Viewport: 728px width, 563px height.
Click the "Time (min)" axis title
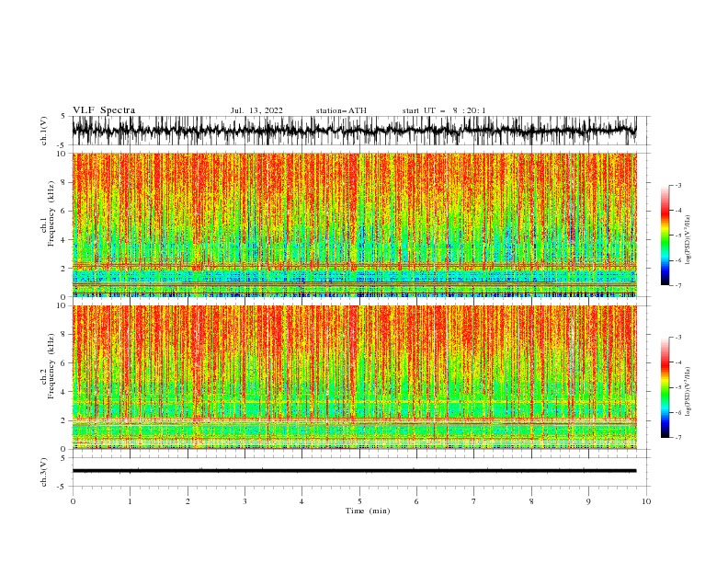coord(368,511)
